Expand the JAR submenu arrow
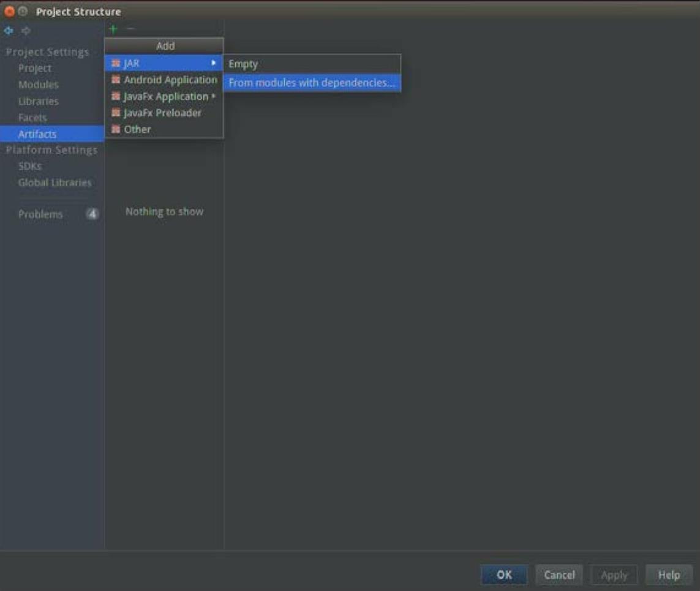This screenshot has height=591, width=700. 214,63
